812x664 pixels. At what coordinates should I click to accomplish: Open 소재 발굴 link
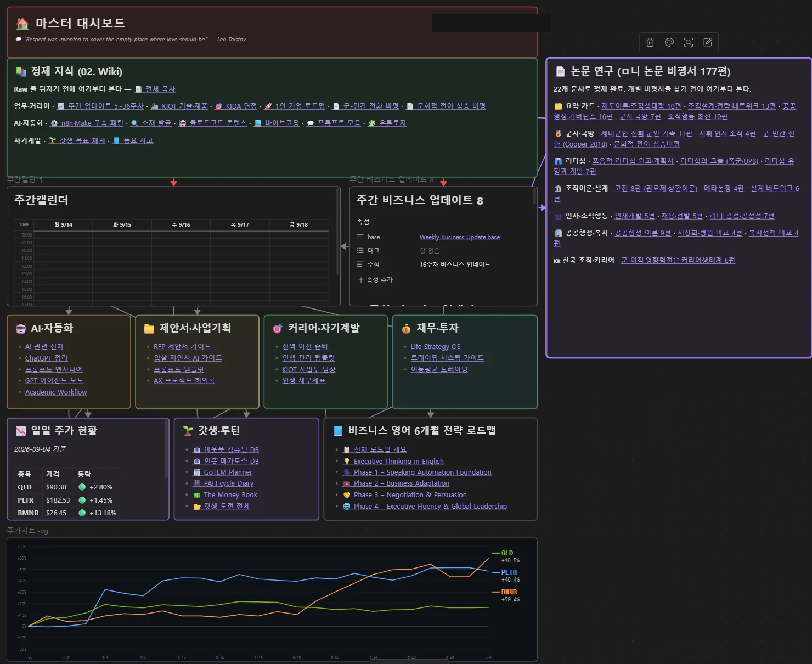click(x=156, y=123)
